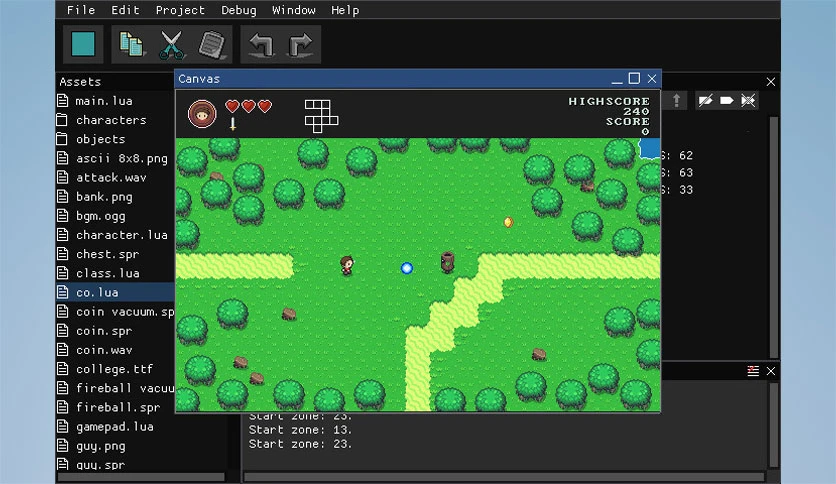
Task: Click the remove all breakpoints crossed icon
Action: 748,100
